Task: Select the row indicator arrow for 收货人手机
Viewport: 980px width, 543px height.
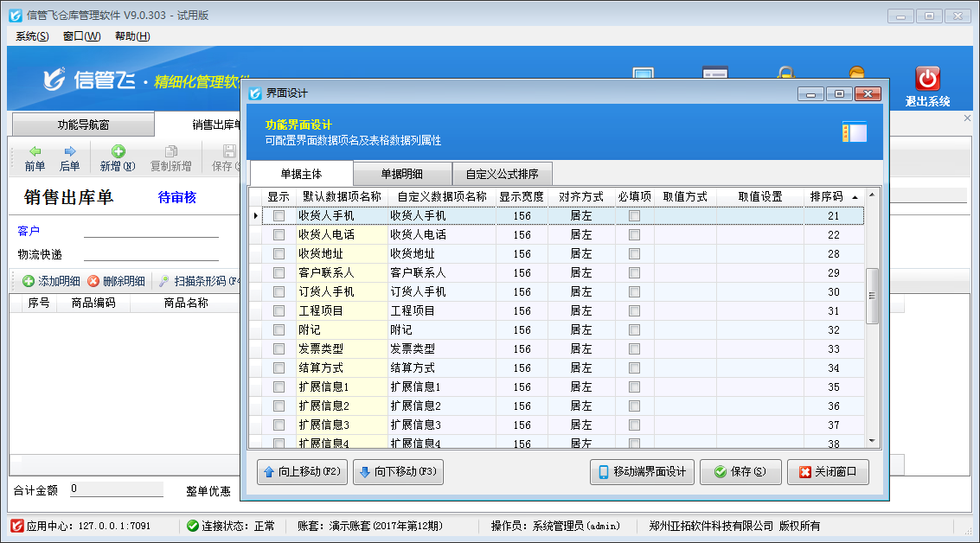Action: pyautogui.click(x=255, y=216)
